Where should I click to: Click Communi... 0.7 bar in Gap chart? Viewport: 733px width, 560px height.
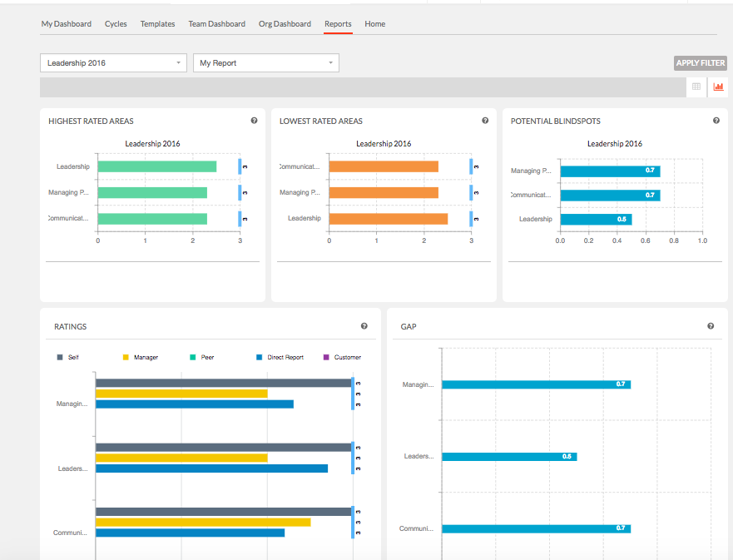(x=536, y=528)
